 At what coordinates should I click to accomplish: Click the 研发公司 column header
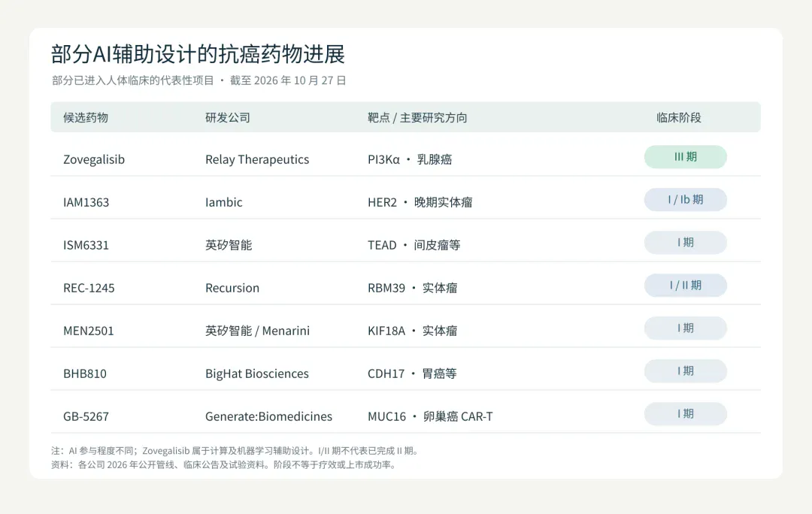228,117
